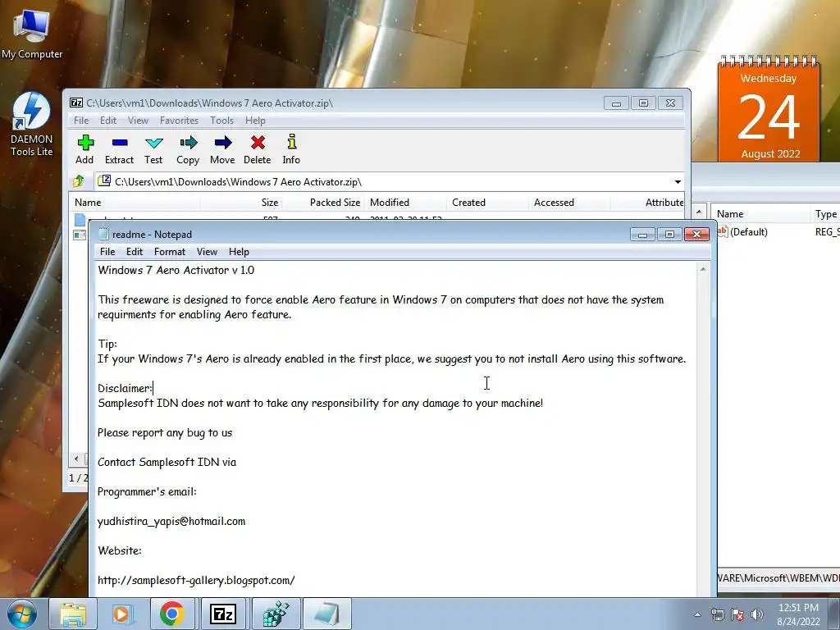
Task: Click the Notepad title bar icon
Action: tap(104, 234)
